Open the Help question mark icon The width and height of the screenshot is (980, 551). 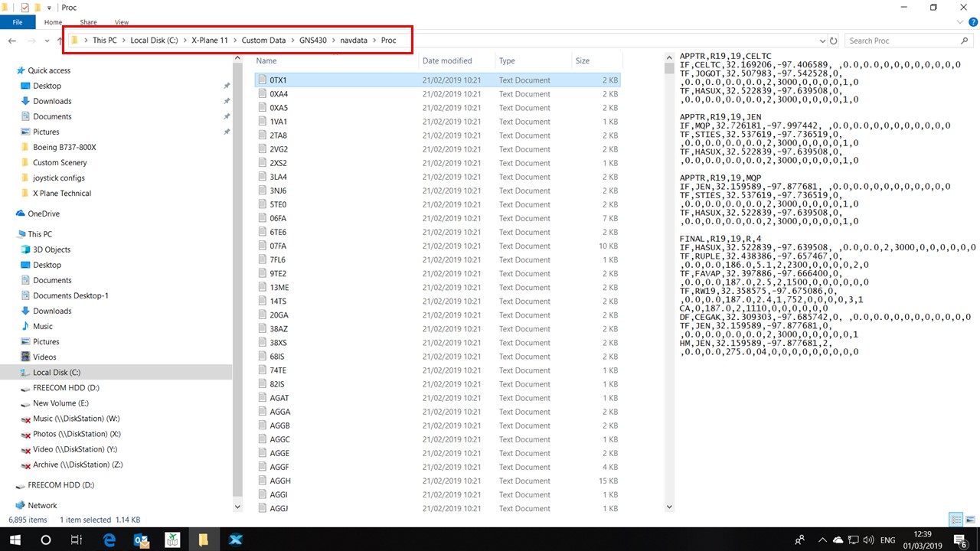[x=972, y=22]
